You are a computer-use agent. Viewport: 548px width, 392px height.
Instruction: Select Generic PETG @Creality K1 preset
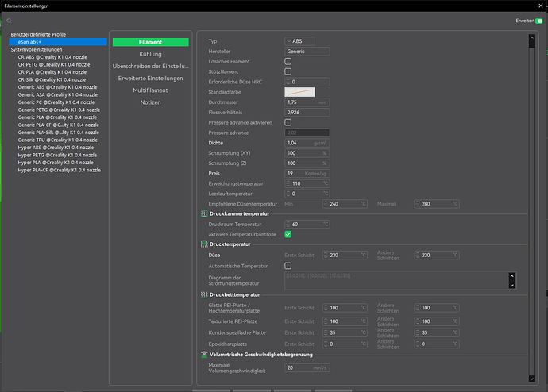click(x=59, y=110)
